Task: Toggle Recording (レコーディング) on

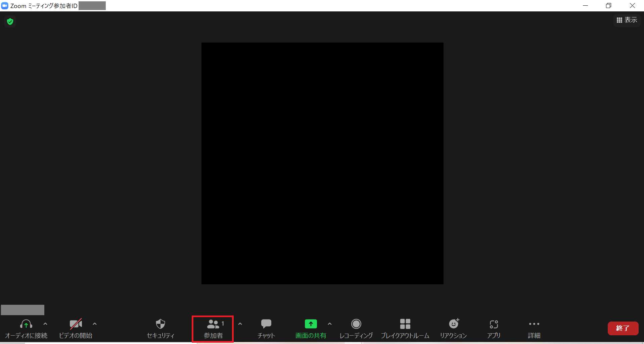Action: (356, 329)
